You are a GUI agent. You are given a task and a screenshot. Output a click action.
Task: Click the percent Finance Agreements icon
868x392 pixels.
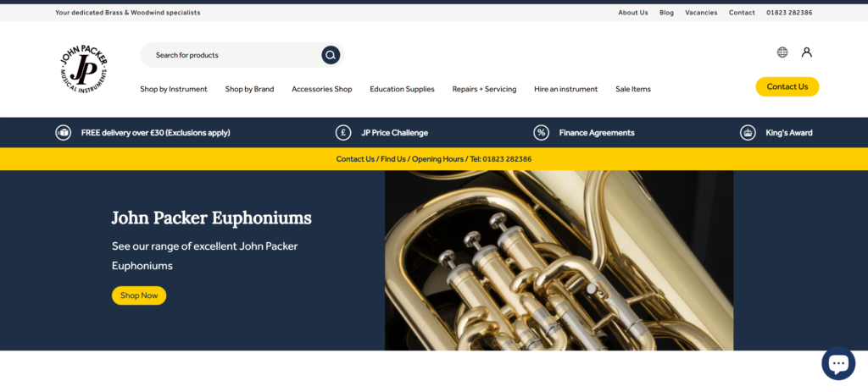click(x=541, y=133)
